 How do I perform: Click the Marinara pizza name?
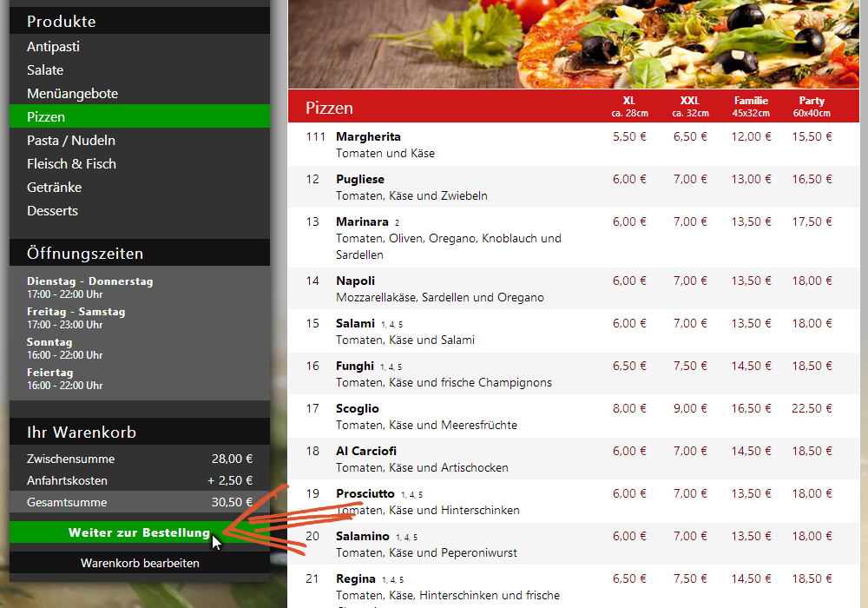362,222
